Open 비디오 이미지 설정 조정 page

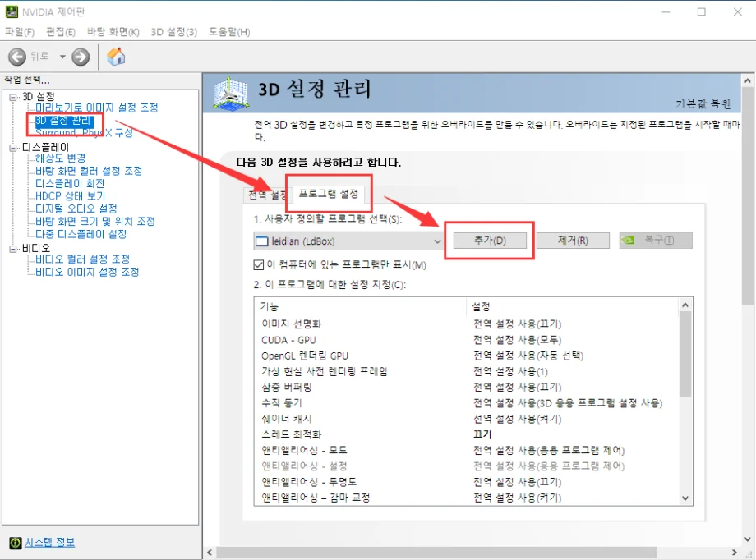[87, 272]
